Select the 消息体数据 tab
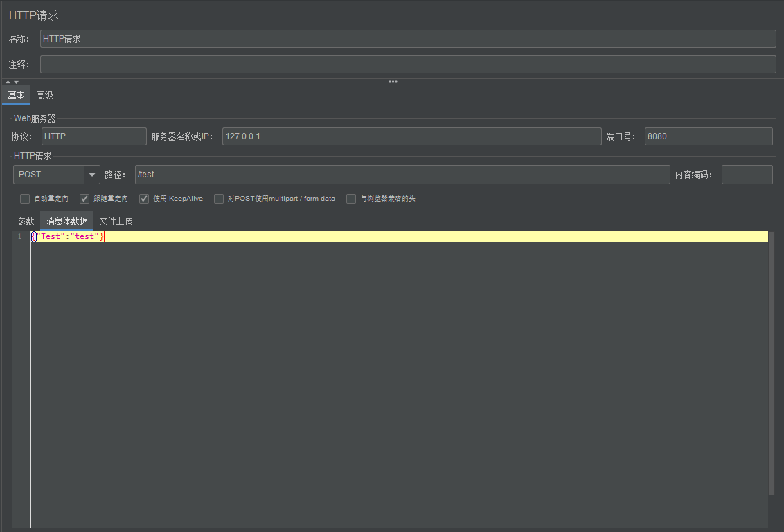This screenshot has width=784, height=532. click(x=67, y=221)
